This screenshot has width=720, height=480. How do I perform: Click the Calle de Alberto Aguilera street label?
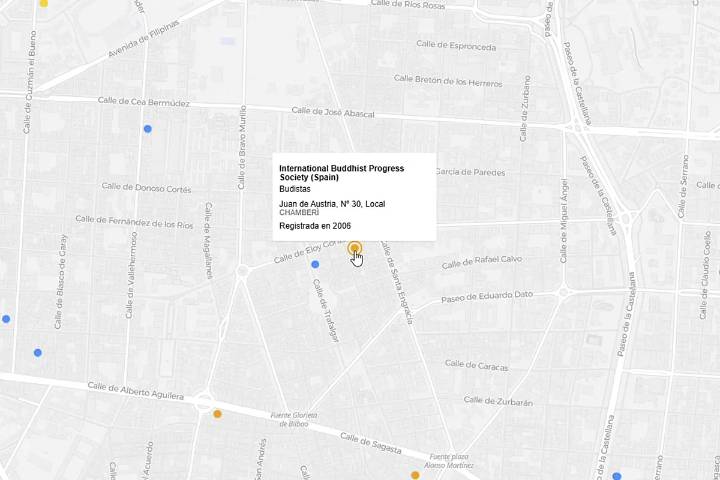tap(135, 391)
